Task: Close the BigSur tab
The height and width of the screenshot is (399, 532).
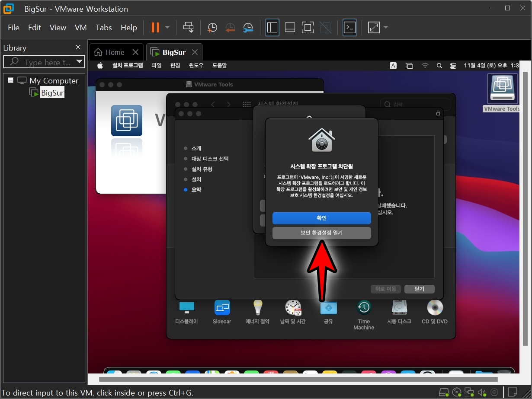Action: point(195,52)
